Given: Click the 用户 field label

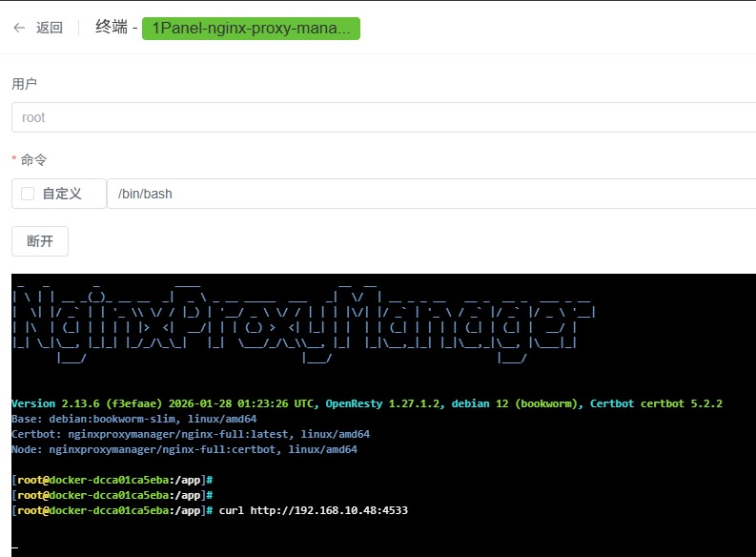Looking at the screenshot, I should click(24, 84).
